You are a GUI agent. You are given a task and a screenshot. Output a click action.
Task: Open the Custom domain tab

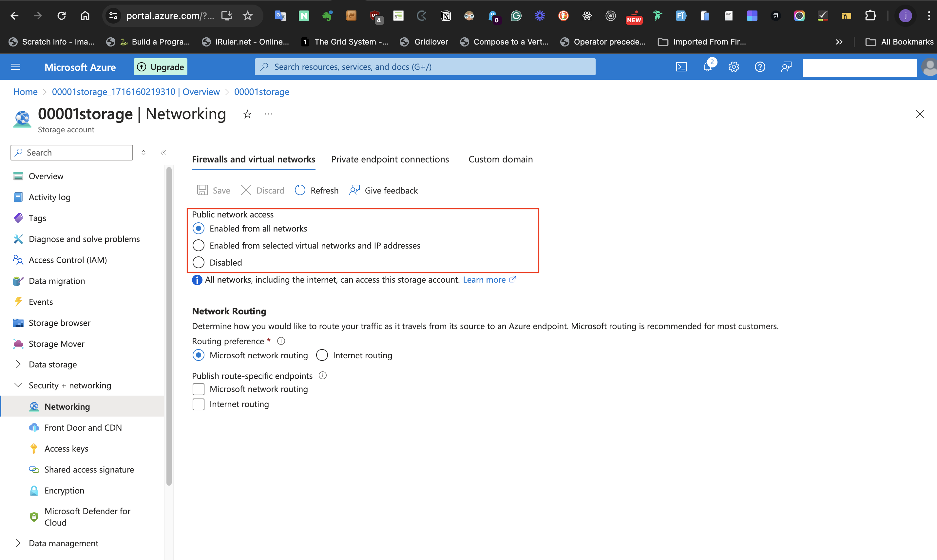[500, 159]
